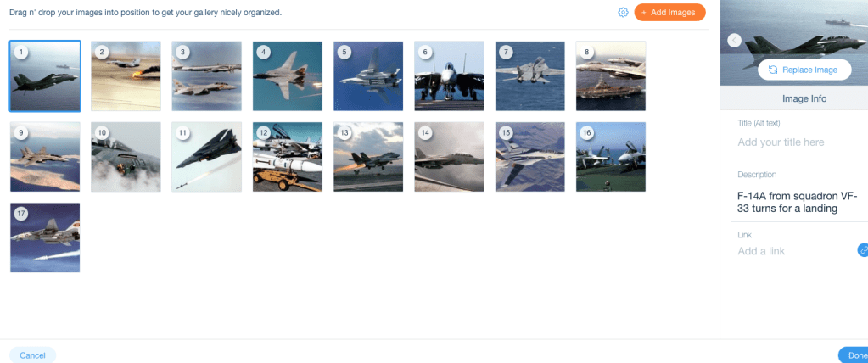Go to previous image with left arrow
The image size is (868, 363).
[735, 41]
